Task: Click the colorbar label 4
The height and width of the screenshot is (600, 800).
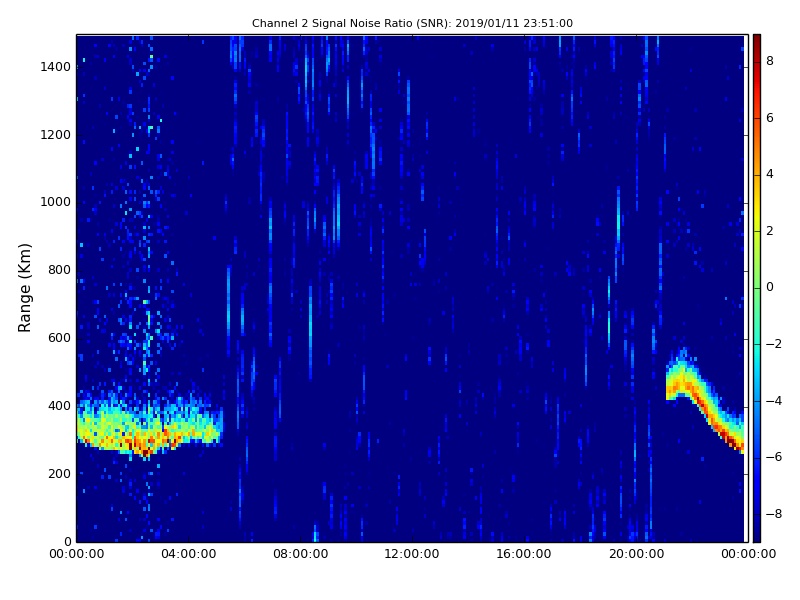Action: (770, 174)
